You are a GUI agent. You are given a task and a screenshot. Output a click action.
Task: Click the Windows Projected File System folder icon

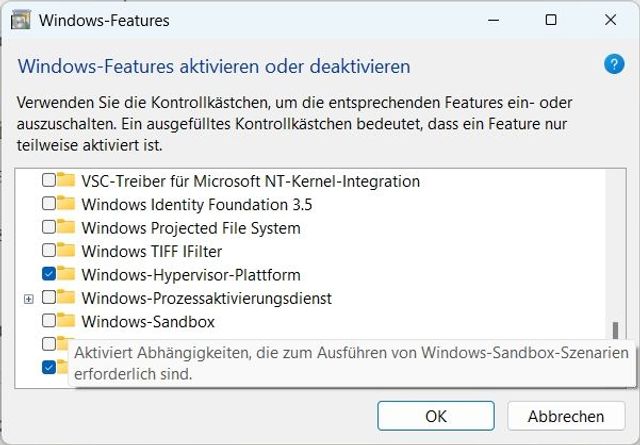tap(67, 228)
